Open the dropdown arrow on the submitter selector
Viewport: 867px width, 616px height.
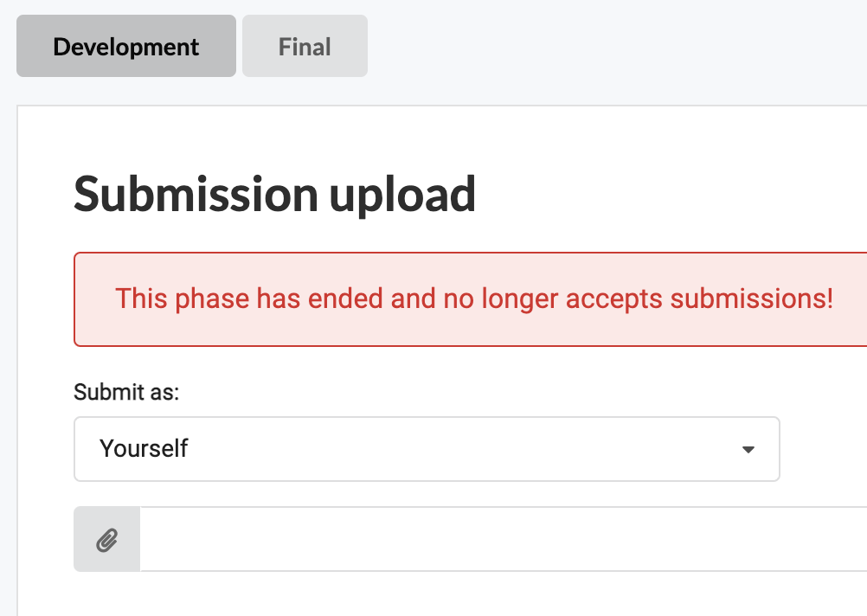(x=748, y=449)
